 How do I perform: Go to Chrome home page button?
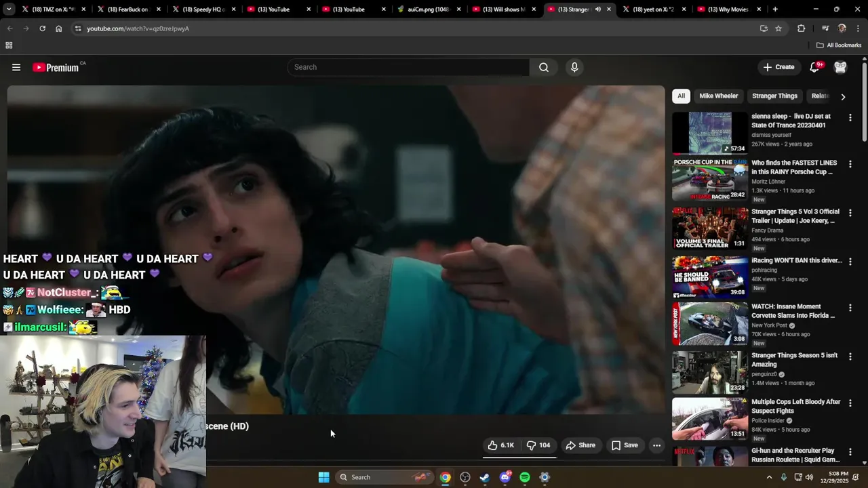[58, 28]
